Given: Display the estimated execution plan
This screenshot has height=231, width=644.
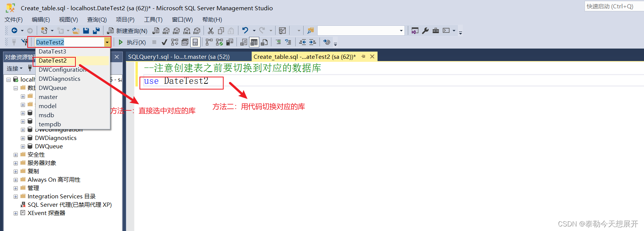Looking at the screenshot, I should tap(174, 42).
